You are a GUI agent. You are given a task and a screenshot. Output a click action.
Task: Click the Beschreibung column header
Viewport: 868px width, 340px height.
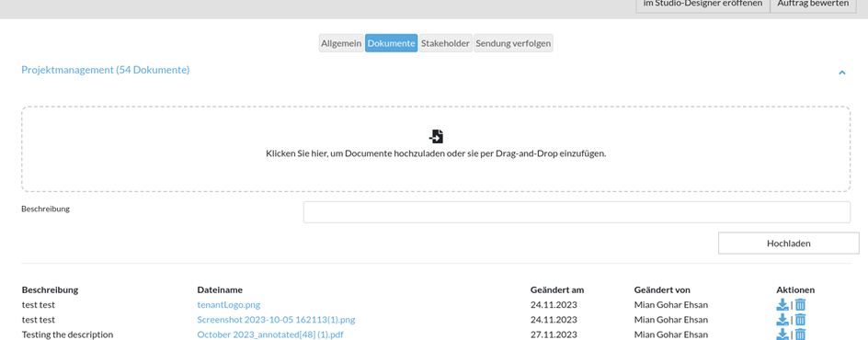click(x=50, y=289)
